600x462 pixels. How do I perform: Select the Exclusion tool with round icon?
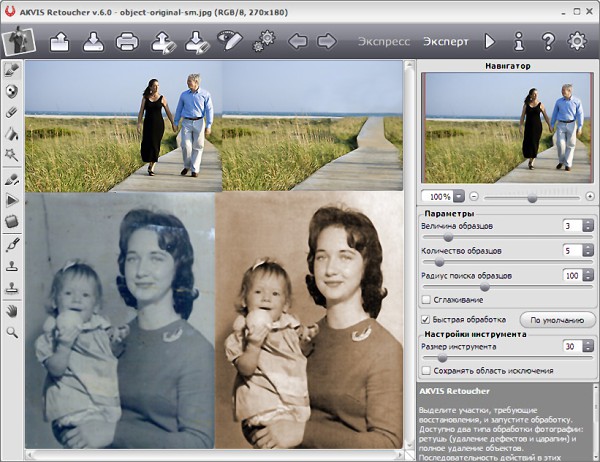[12, 91]
